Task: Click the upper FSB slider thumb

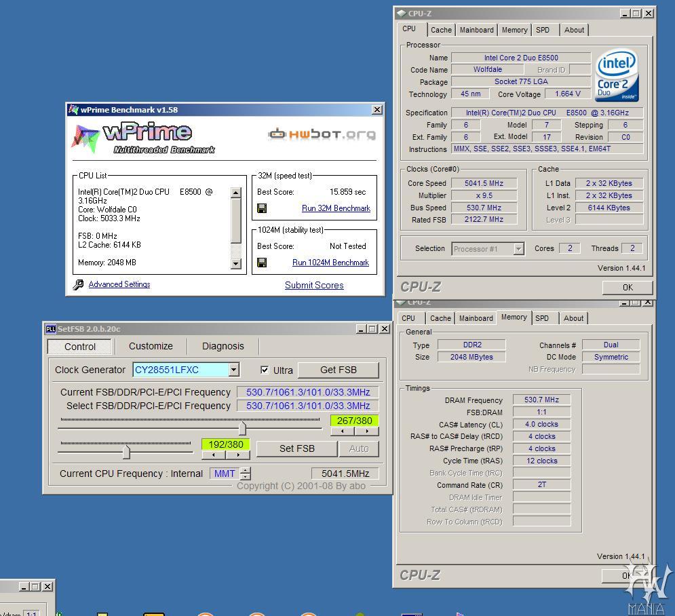Action: 242,428
